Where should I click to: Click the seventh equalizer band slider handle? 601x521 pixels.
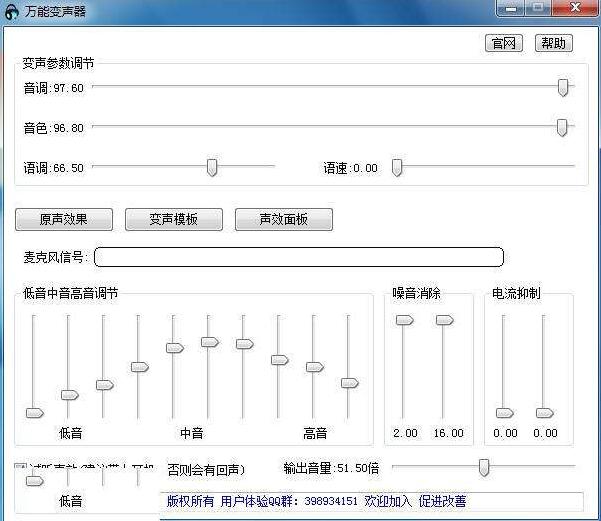(245, 344)
